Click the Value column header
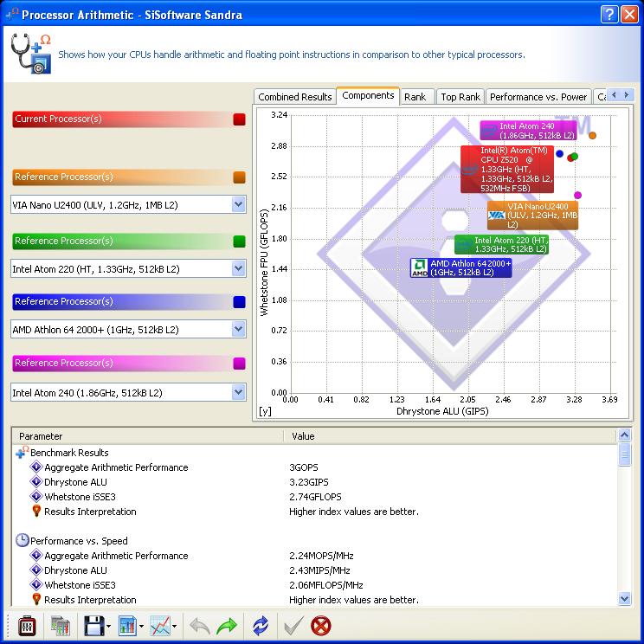Viewport: 644px width, 644px height. click(451, 436)
